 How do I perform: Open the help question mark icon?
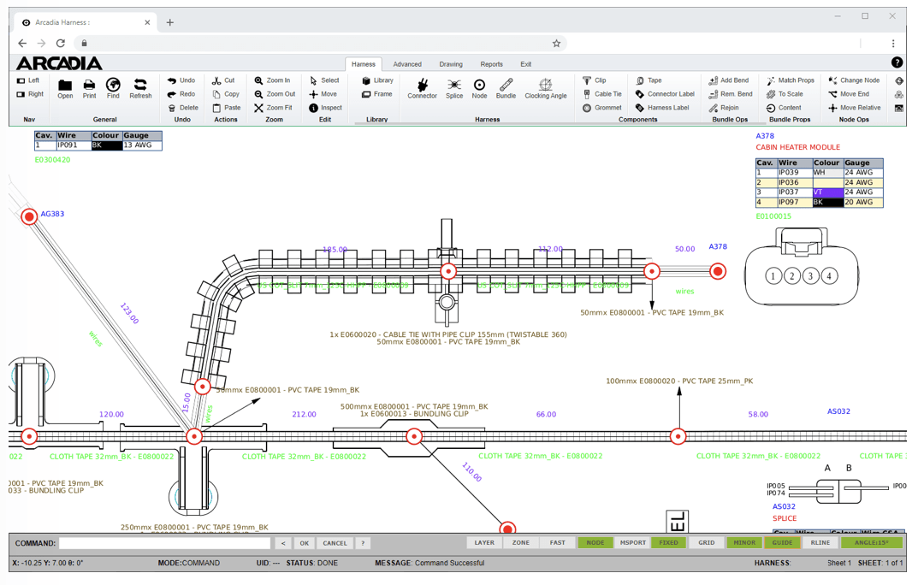tap(897, 62)
